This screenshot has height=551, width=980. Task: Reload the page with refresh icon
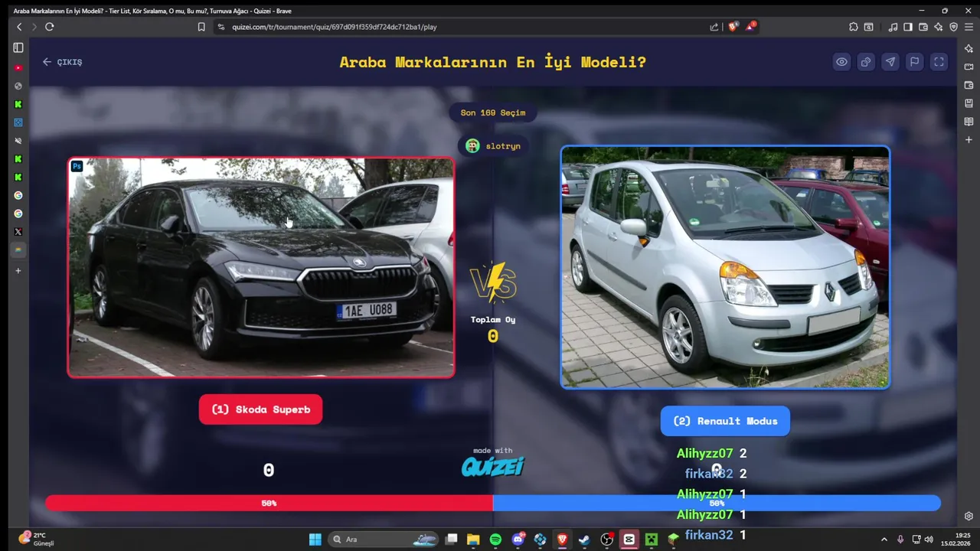[x=49, y=27]
